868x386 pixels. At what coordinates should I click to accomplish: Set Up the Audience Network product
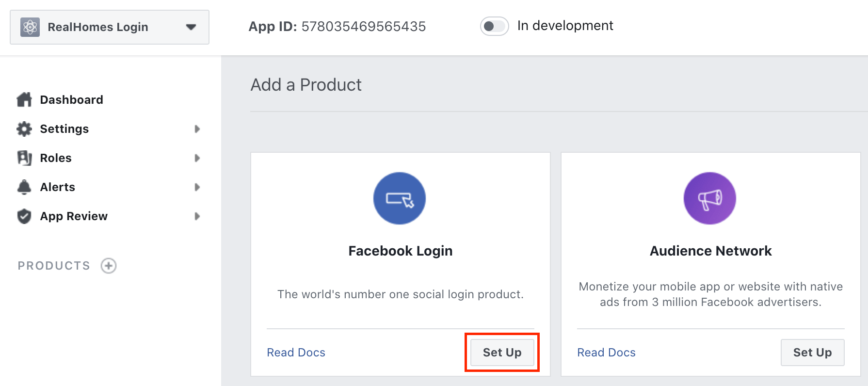(x=813, y=353)
